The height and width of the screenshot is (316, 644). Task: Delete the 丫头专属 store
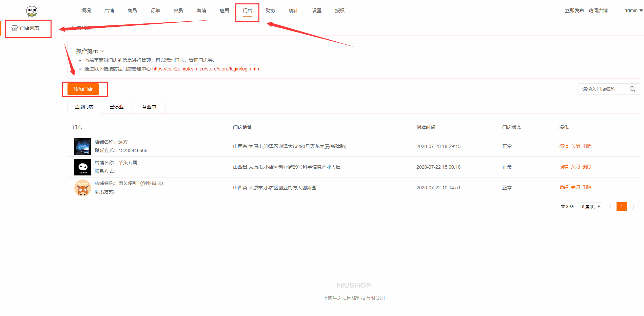[x=587, y=167]
